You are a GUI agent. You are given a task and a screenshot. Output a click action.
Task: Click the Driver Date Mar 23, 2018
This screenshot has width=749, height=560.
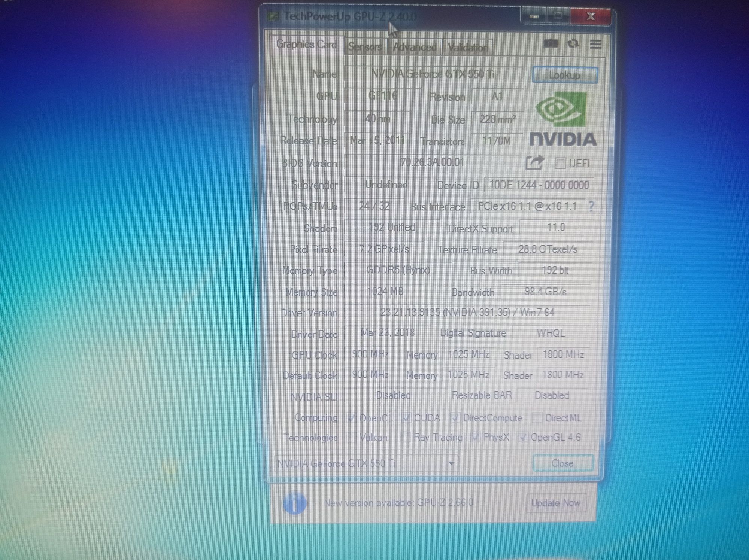pos(388,333)
